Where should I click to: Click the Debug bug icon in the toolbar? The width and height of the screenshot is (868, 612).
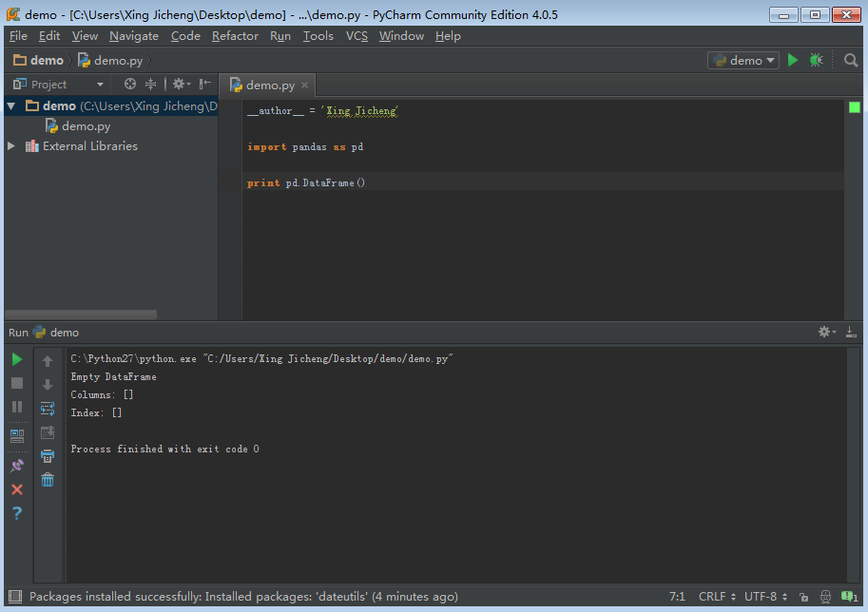tap(816, 60)
